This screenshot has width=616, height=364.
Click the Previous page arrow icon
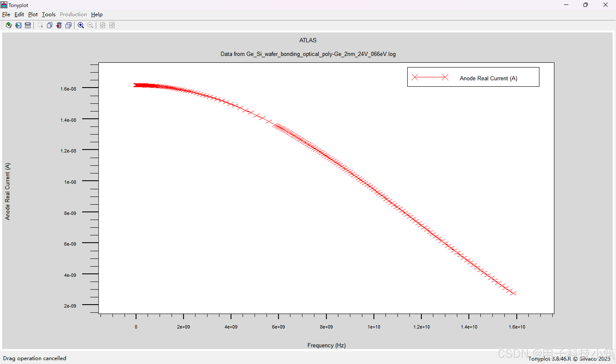pyautogui.click(x=103, y=25)
